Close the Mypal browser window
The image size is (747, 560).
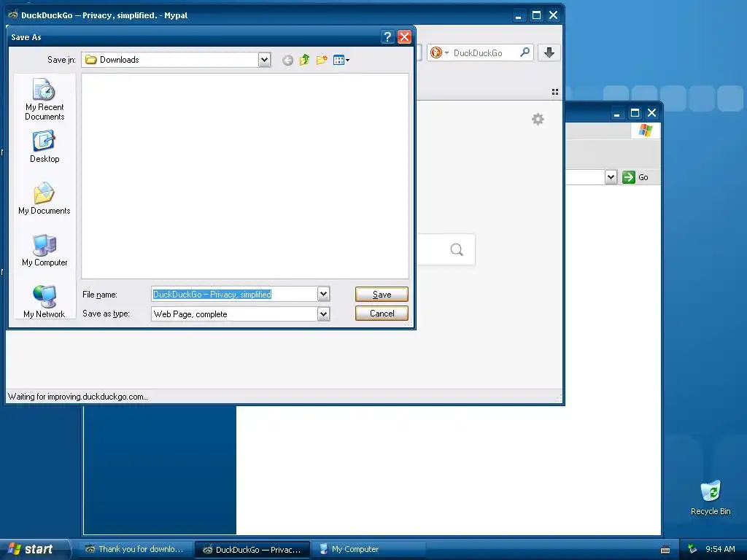pos(553,15)
